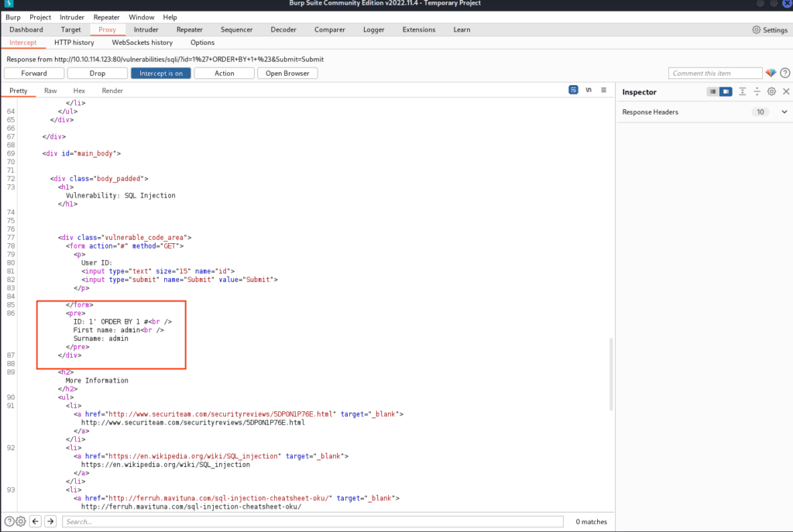Click the search help question mark icon
The height and width of the screenshot is (532, 793).
[x=9, y=521]
